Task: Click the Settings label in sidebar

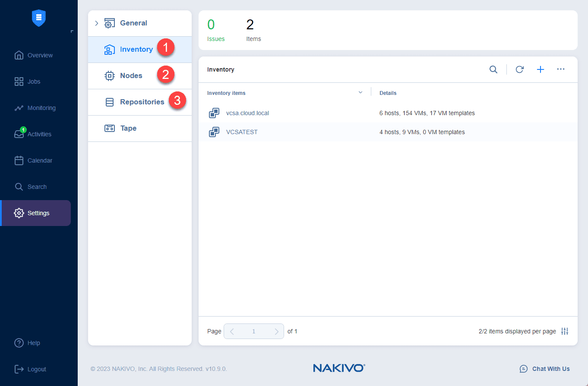Action: click(x=38, y=213)
